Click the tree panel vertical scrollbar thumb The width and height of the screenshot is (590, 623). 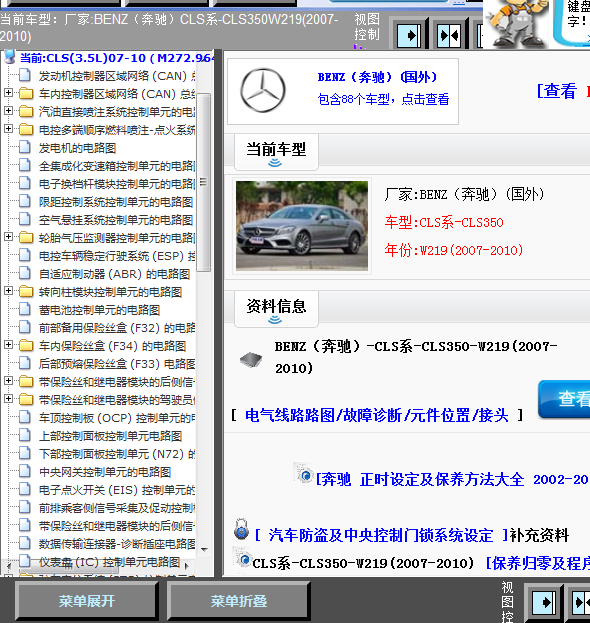tap(203, 182)
